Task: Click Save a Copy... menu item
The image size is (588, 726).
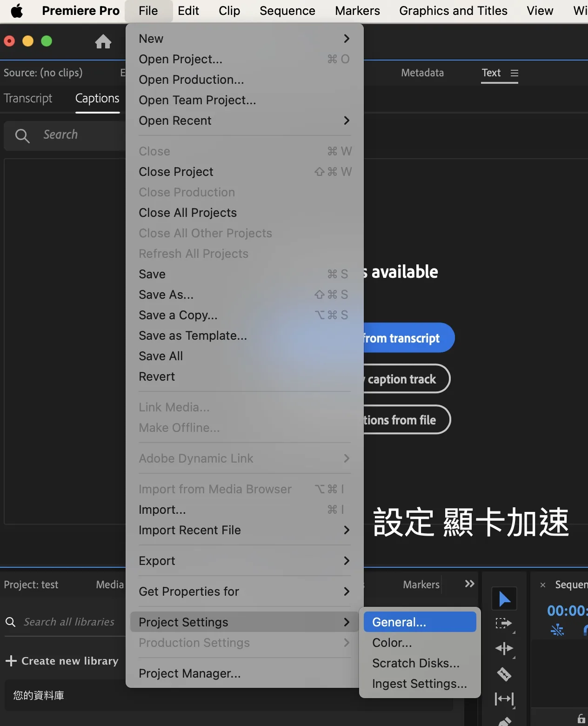Action: tap(244, 315)
